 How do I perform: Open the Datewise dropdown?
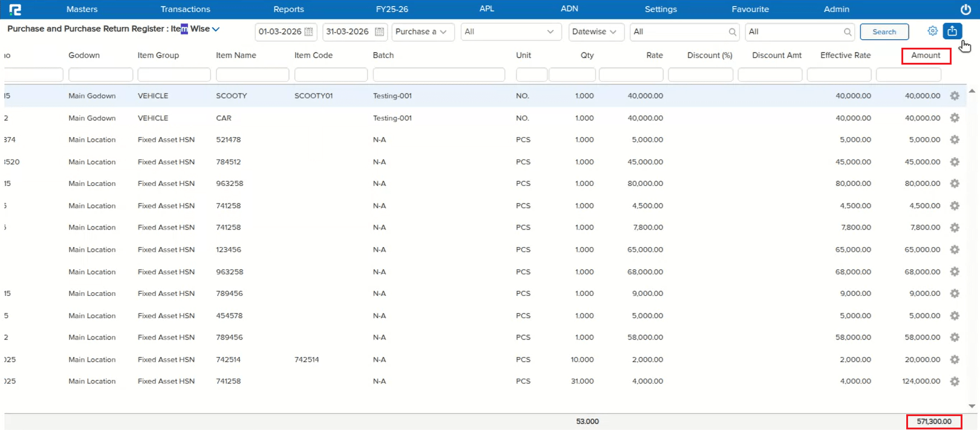(x=596, y=31)
